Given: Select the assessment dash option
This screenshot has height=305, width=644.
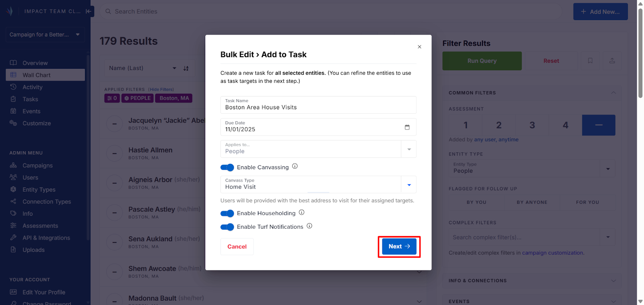Looking at the screenshot, I should tap(599, 125).
